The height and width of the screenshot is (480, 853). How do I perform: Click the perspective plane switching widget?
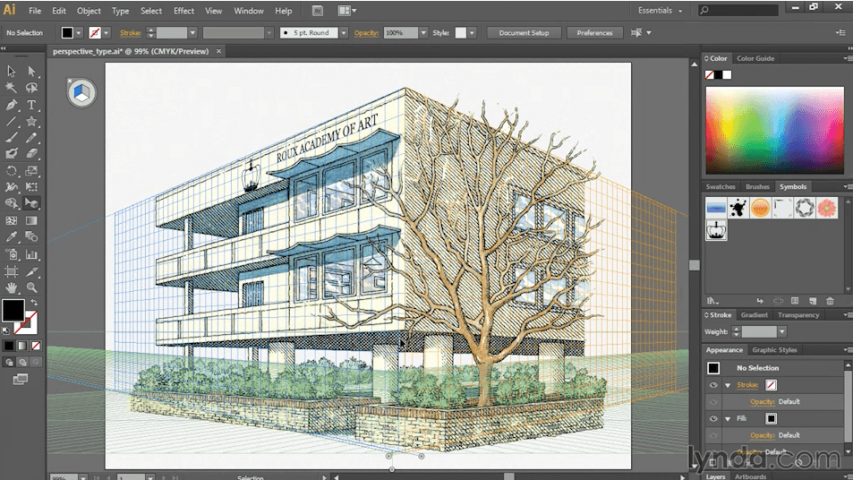coord(82,93)
